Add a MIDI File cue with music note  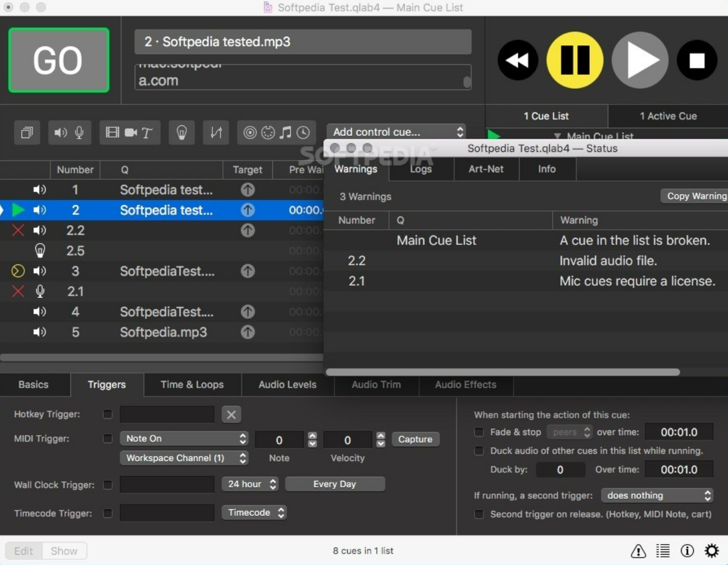(285, 133)
